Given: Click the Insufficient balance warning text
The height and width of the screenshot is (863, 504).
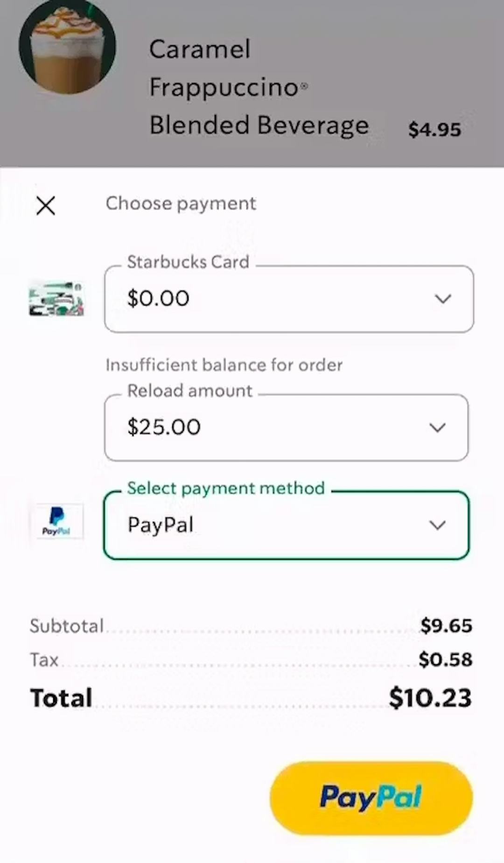Looking at the screenshot, I should point(224,365).
